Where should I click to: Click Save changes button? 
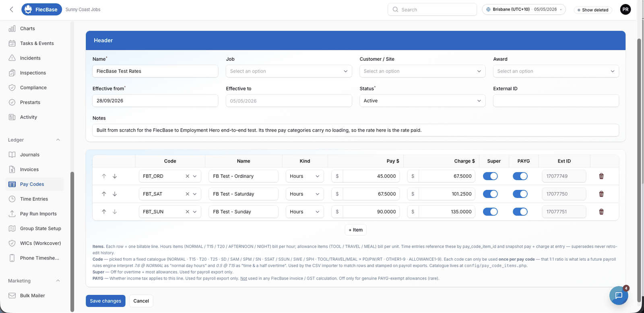[105, 301]
